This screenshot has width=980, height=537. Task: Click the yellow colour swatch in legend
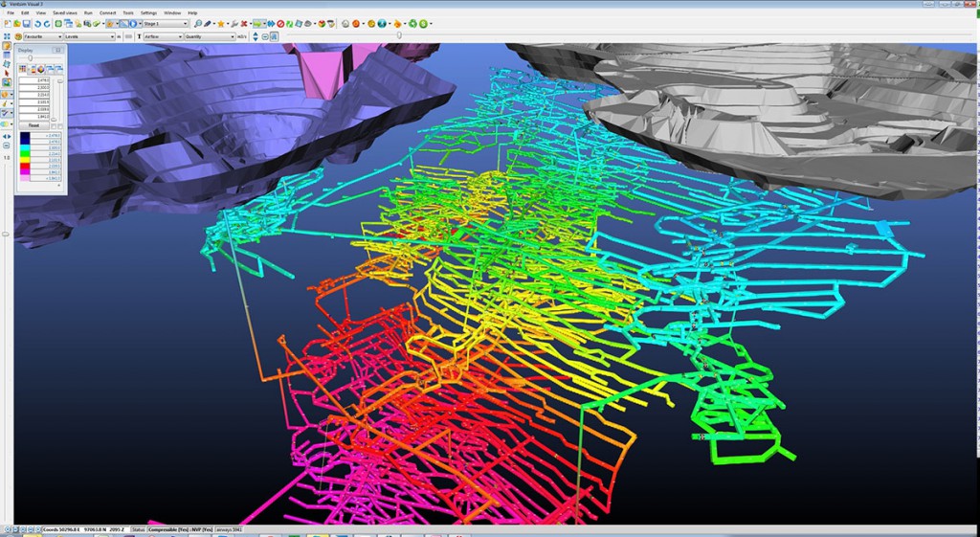tap(25, 160)
